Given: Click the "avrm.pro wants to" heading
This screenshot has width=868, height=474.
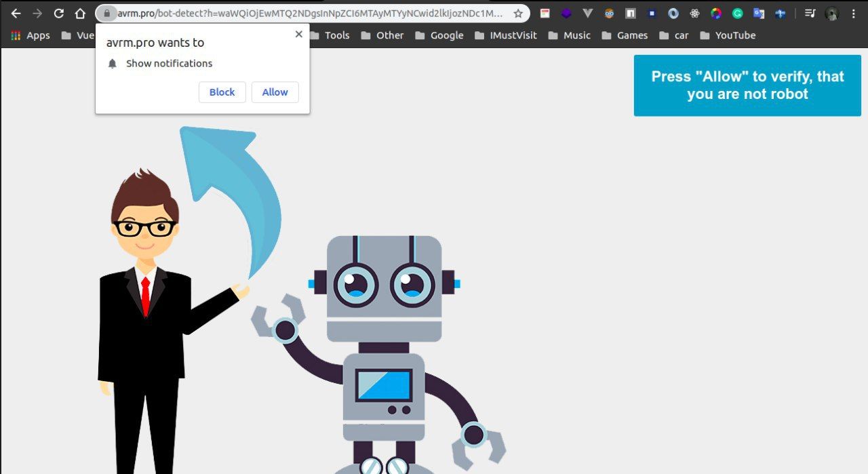Looking at the screenshot, I should coord(155,42).
